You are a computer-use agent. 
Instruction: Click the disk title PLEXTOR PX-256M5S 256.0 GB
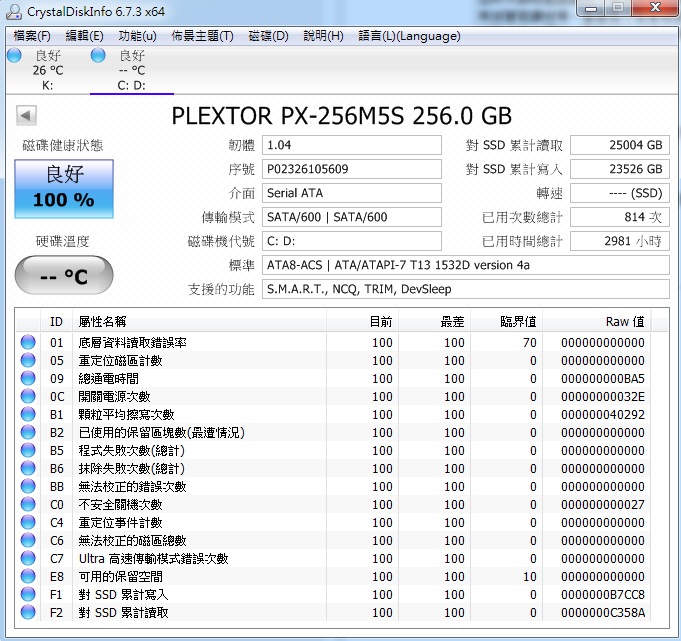pyautogui.click(x=341, y=116)
